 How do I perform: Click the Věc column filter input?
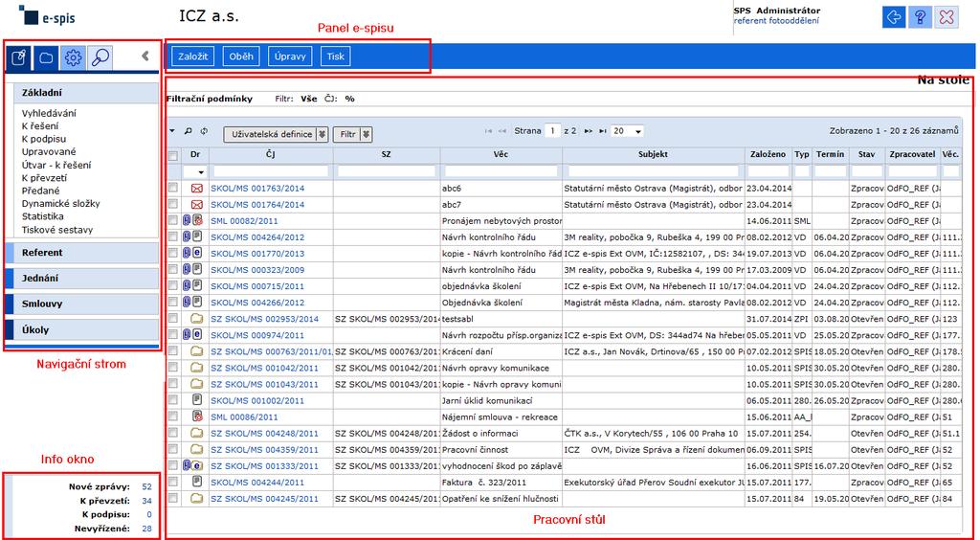click(501, 170)
